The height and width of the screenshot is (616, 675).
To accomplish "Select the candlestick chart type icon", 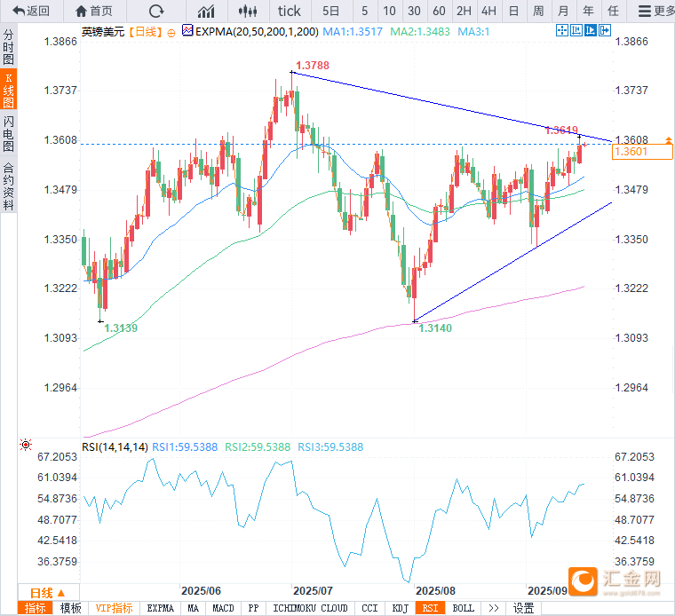I will coord(248,12).
